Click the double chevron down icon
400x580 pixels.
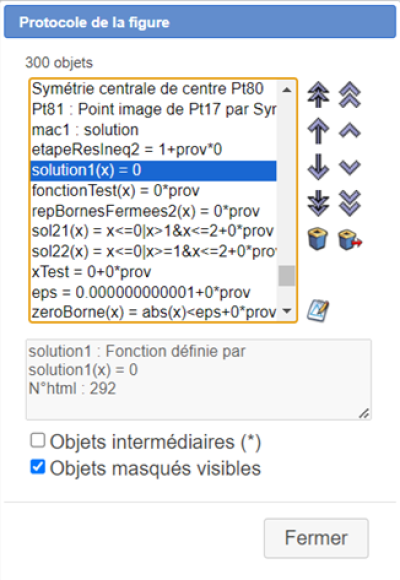coord(350,203)
